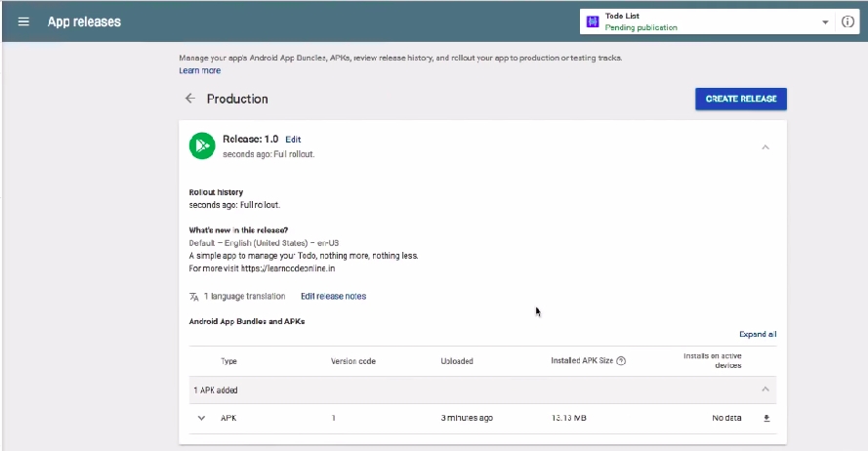
Task: Open the hamburger navigation menu
Action: click(23, 21)
